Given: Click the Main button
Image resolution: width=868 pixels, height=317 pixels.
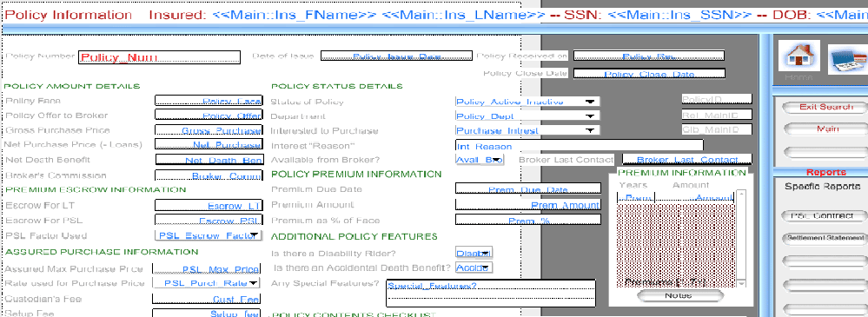Looking at the screenshot, I should tap(825, 129).
